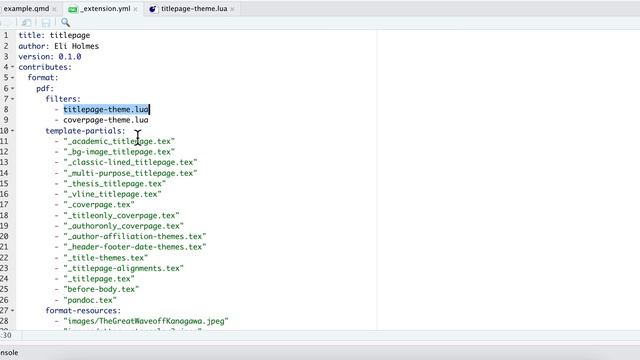Click "_classic-lined_titlepage.tex" entry
This screenshot has width=640, height=360.
[x=130, y=162]
